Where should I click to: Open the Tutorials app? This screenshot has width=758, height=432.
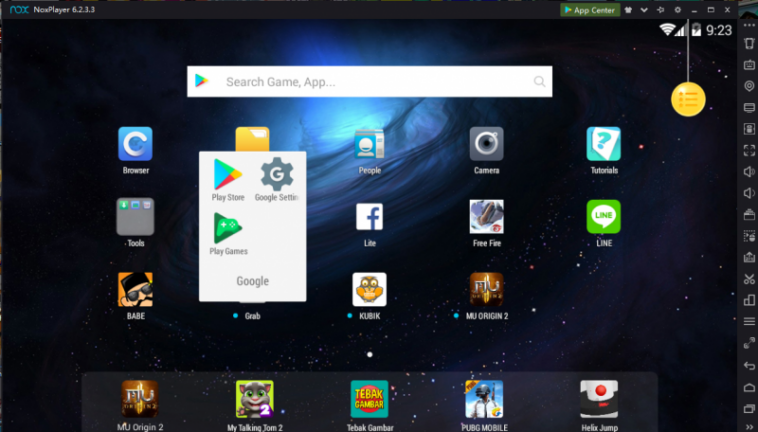click(x=604, y=144)
